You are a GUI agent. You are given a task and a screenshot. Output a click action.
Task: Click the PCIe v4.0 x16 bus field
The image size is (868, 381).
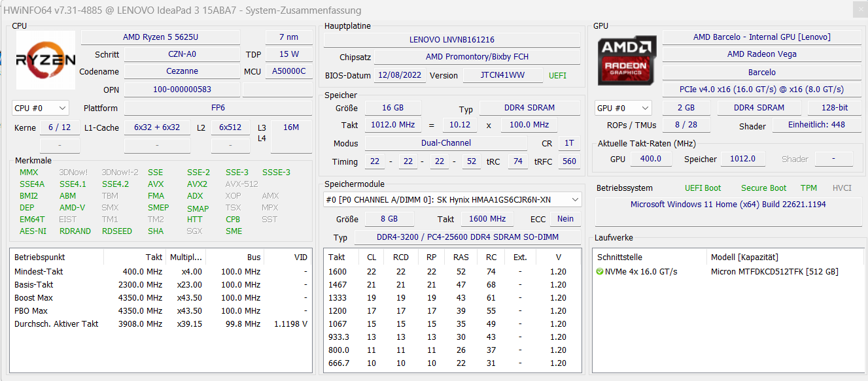coord(762,90)
